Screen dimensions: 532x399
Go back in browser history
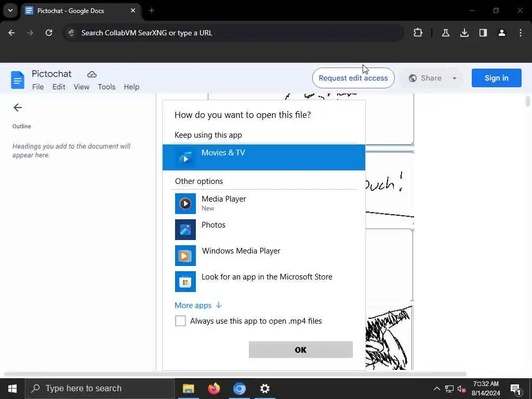point(11,33)
